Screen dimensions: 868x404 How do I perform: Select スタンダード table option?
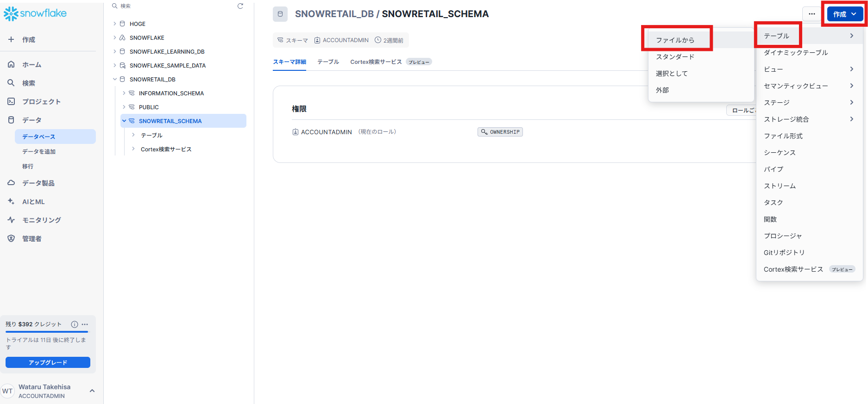coord(701,57)
